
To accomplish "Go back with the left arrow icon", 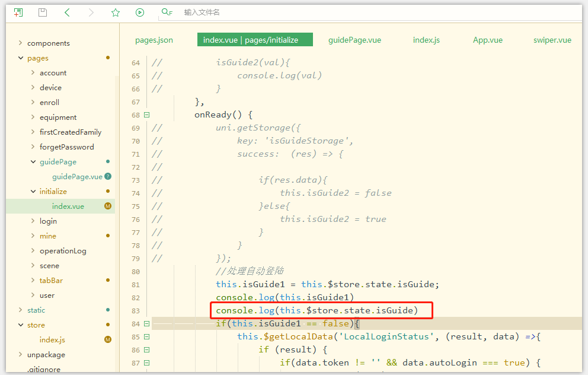I will 67,12.
